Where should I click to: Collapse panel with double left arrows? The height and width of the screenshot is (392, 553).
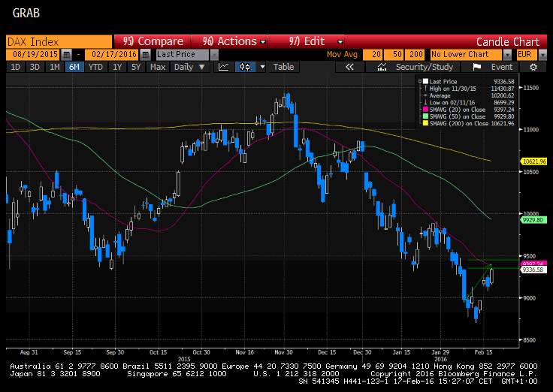pos(349,67)
